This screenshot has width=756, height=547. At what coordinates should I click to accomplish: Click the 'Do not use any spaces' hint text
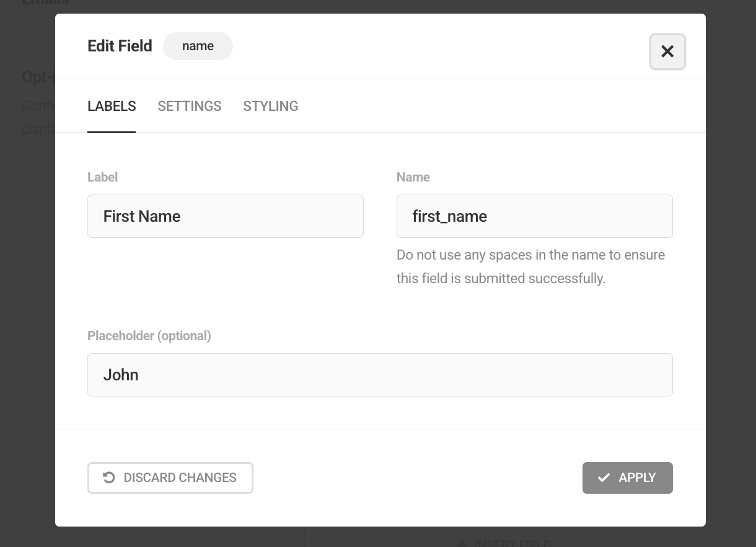pos(531,267)
